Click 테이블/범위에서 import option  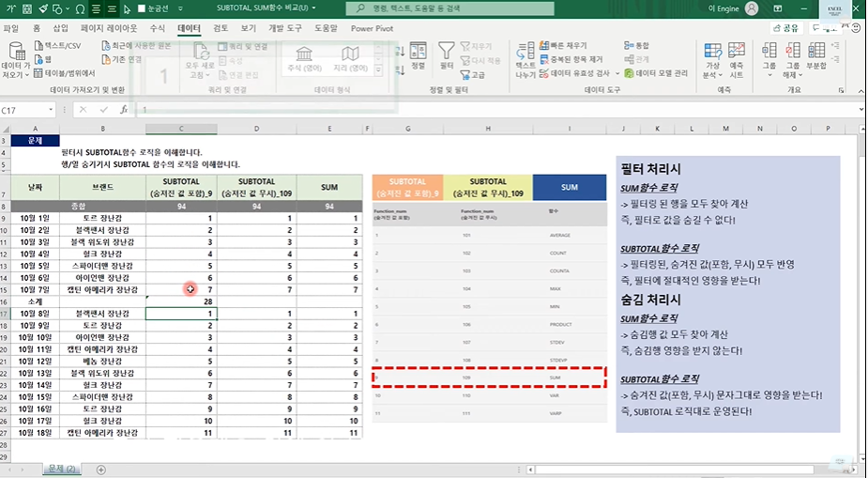pos(65,73)
